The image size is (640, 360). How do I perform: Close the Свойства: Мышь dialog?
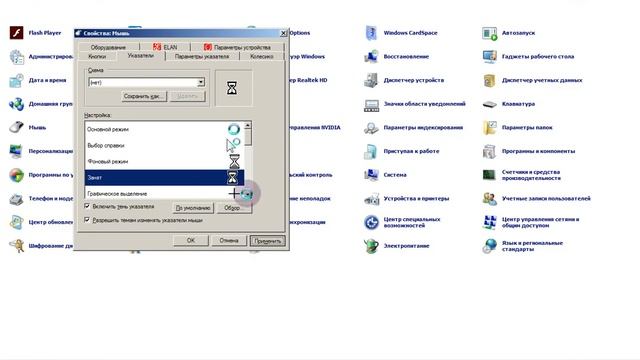tap(283, 33)
